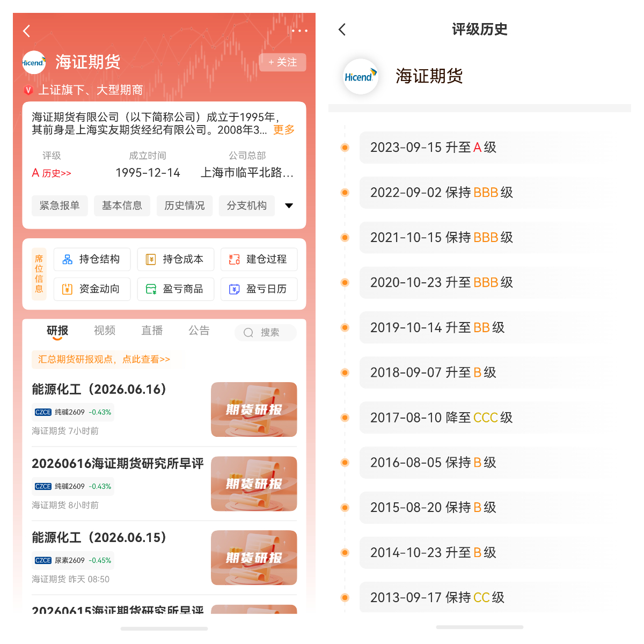Tap CZCE 尿素2609 -0.45% tag

point(73,560)
